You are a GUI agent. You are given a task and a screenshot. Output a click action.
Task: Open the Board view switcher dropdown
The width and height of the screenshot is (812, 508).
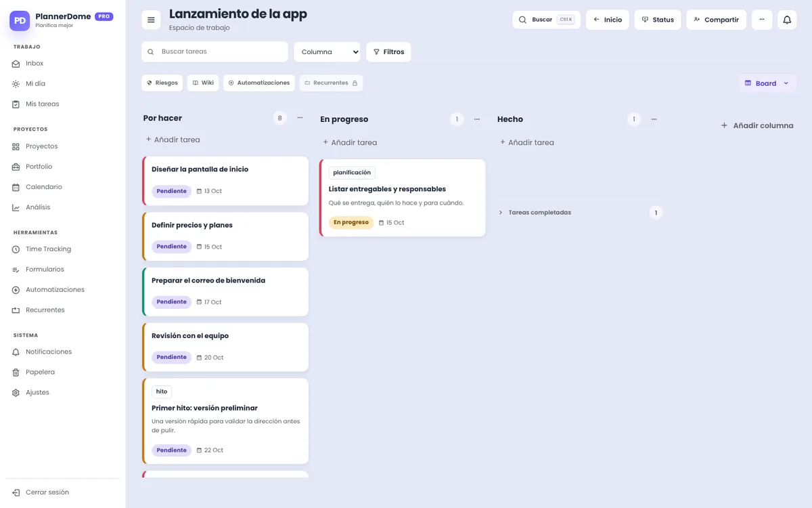point(767,83)
